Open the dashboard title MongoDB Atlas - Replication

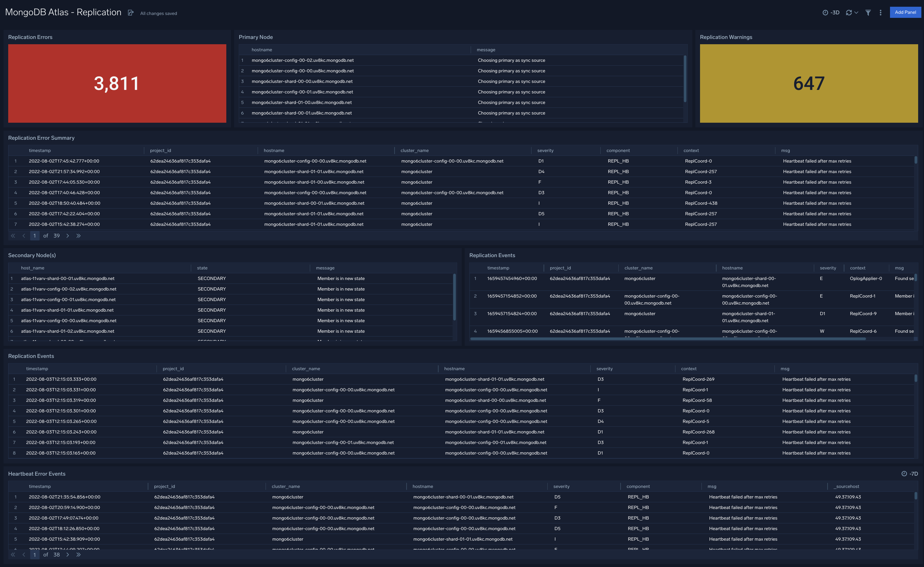click(63, 12)
